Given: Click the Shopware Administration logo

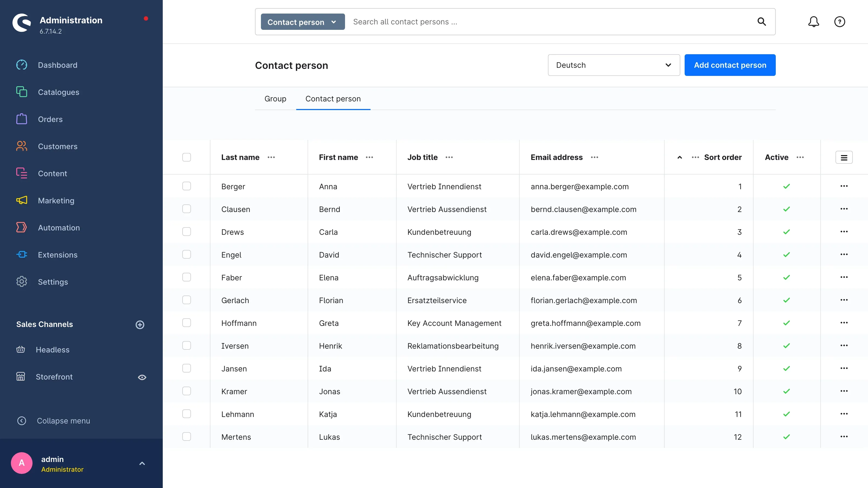Looking at the screenshot, I should point(22,23).
